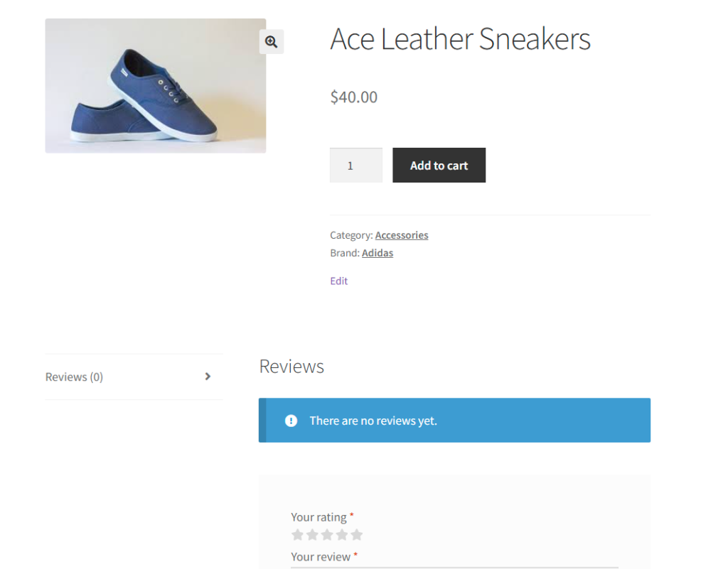728x569 pixels.
Task: Click the $40.00 price text
Action: pos(353,97)
